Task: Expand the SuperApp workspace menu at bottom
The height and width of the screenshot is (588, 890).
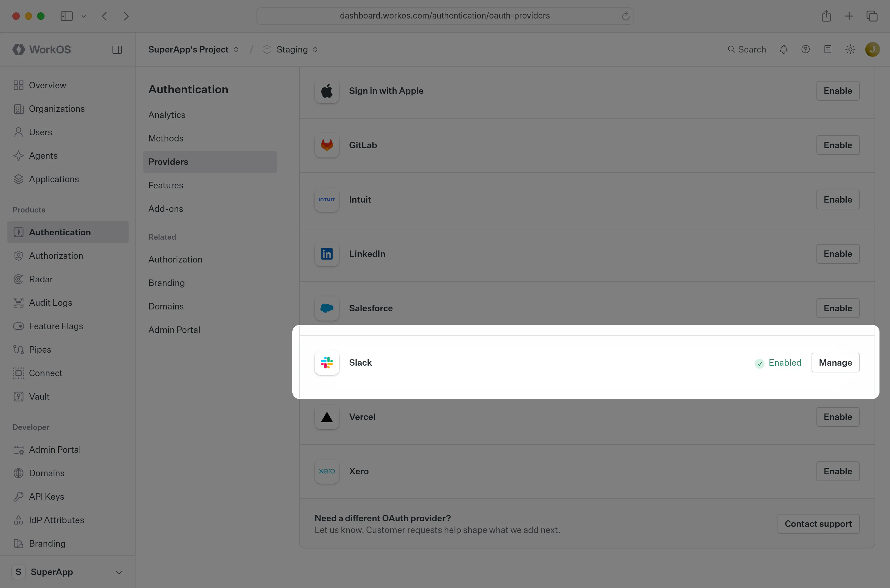Action: pos(68,572)
